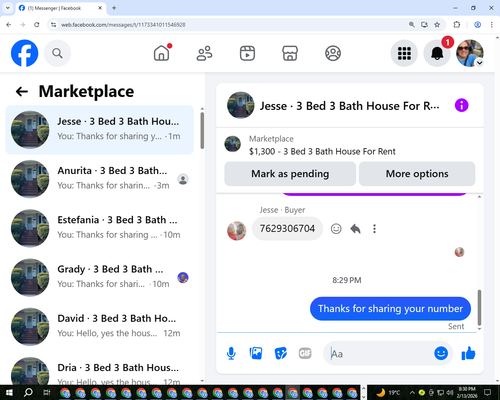Image resolution: width=500 pixels, height=400 pixels.
Task: Click the Mark as pending button
Action: 290,174
